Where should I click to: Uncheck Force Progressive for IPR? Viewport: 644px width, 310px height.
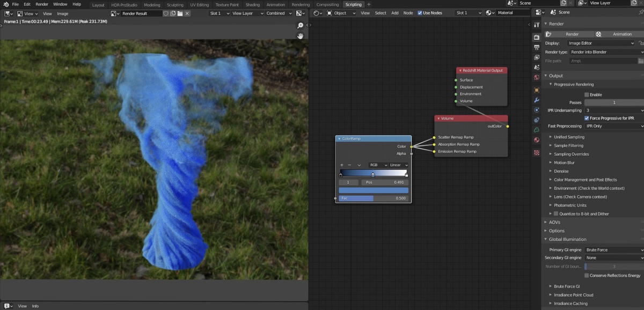click(x=587, y=118)
